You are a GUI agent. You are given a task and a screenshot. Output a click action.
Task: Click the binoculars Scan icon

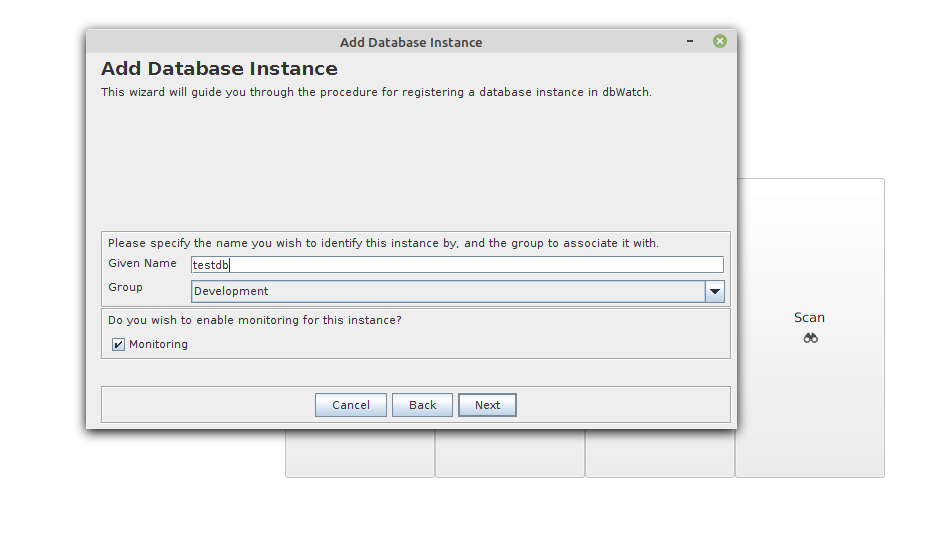click(810, 338)
